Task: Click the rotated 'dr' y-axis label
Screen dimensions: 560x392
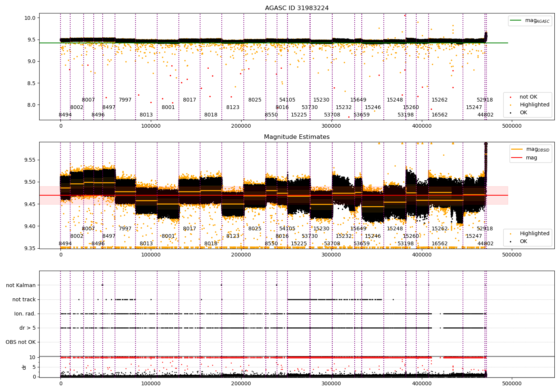Action: pyautogui.click(x=24, y=367)
